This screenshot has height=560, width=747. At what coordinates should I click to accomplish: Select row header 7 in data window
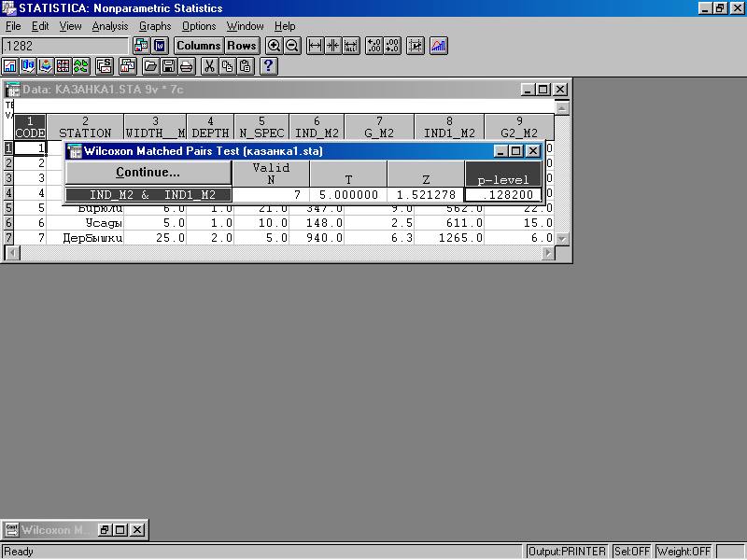8,237
